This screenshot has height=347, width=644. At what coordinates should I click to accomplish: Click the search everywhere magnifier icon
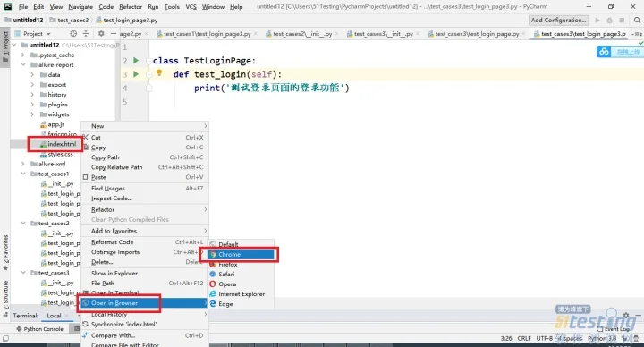637,20
